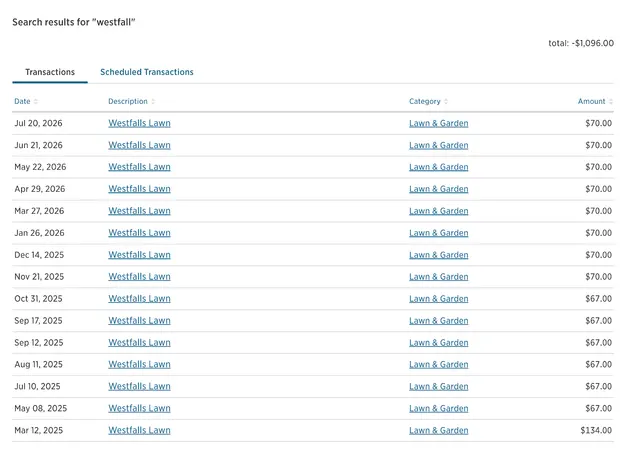Open Westfalls Lawn transaction from Nov 21, 2025
Image resolution: width=640 pixels, height=468 pixels.
pos(139,277)
